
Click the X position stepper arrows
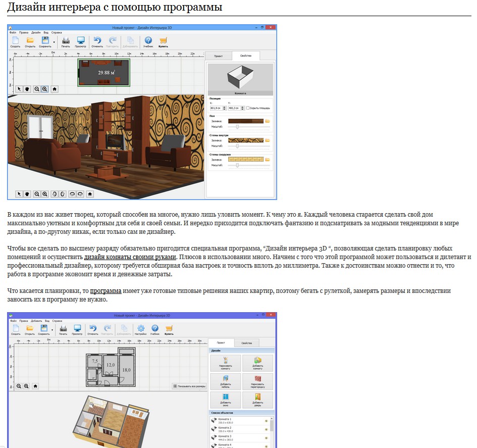click(224, 108)
